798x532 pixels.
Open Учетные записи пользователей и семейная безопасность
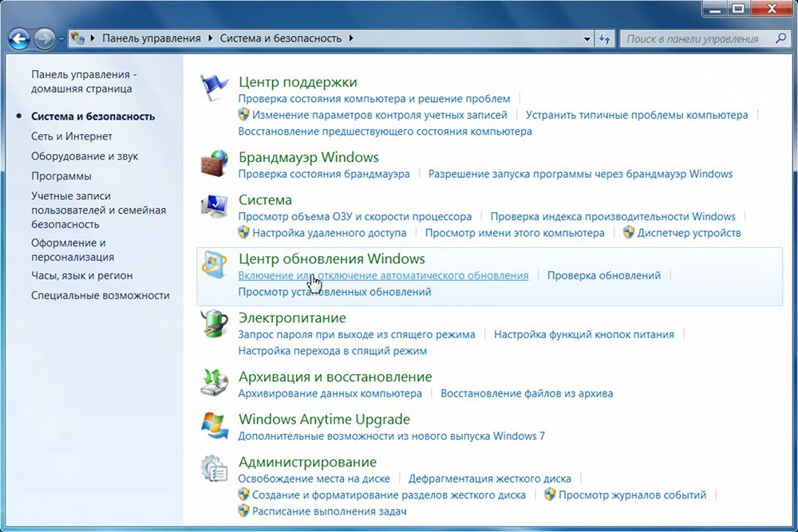pyautogui.click(x=98, y=210)
